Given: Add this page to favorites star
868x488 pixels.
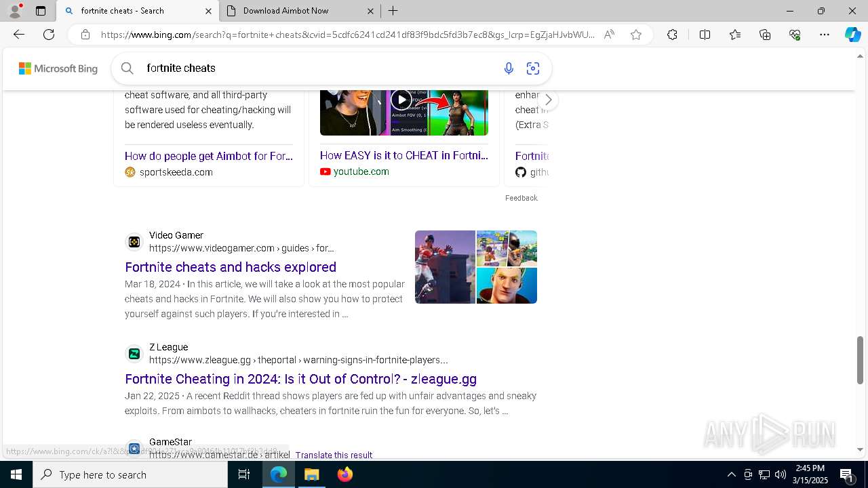Looking at the screenshot, I should 636,35.
